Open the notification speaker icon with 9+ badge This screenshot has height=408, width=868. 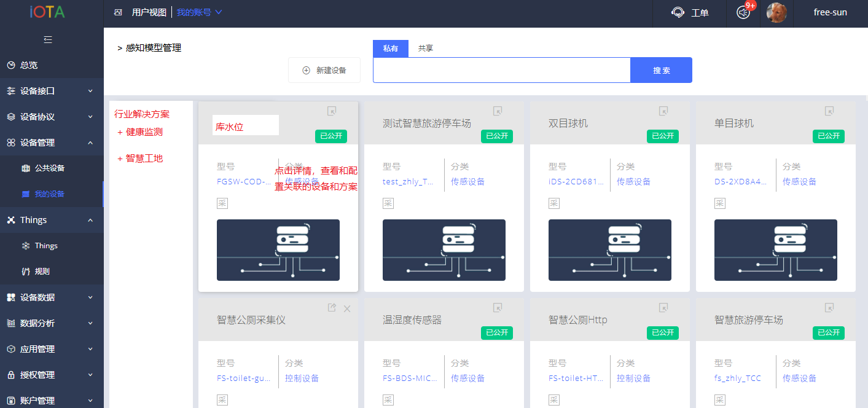click(743, 13)
